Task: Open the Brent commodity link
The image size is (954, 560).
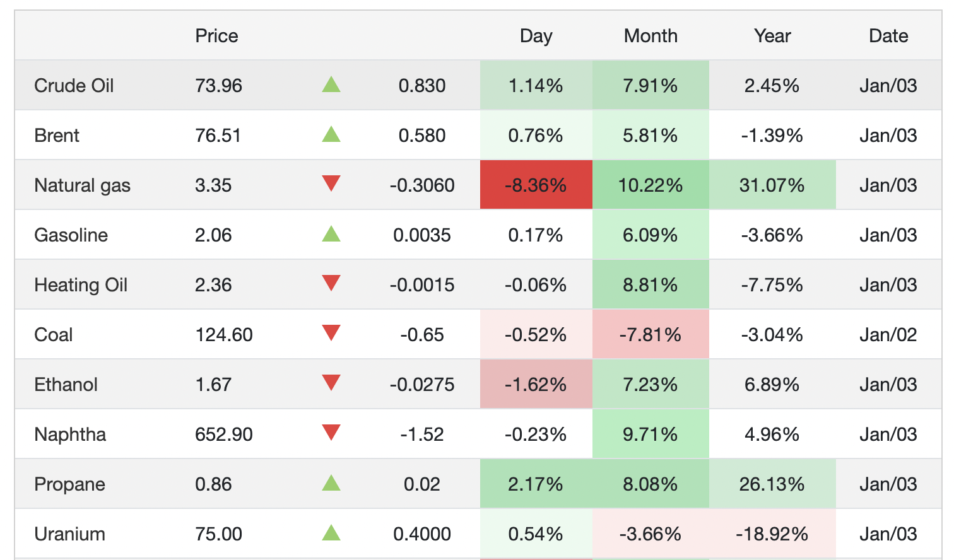Action: click(x=57, y=136)
